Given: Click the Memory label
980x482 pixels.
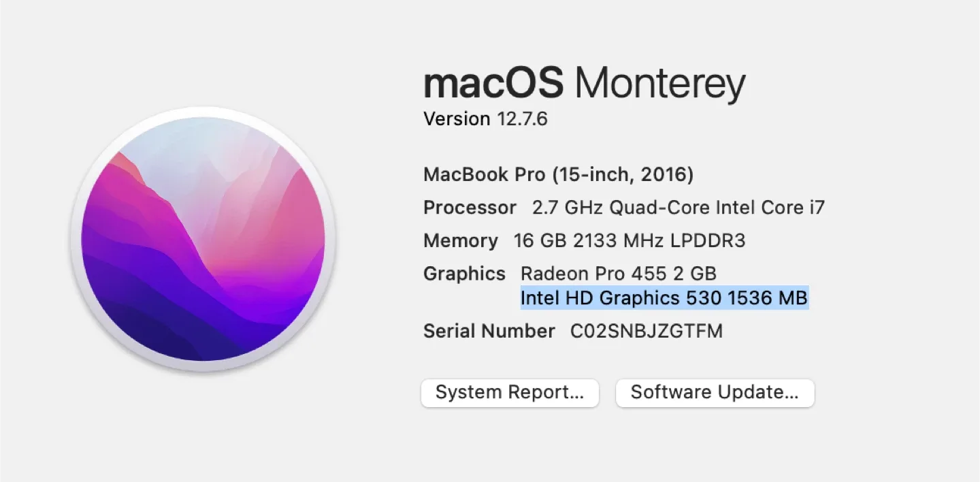Looking at the screenshot, I should point(460,240).
